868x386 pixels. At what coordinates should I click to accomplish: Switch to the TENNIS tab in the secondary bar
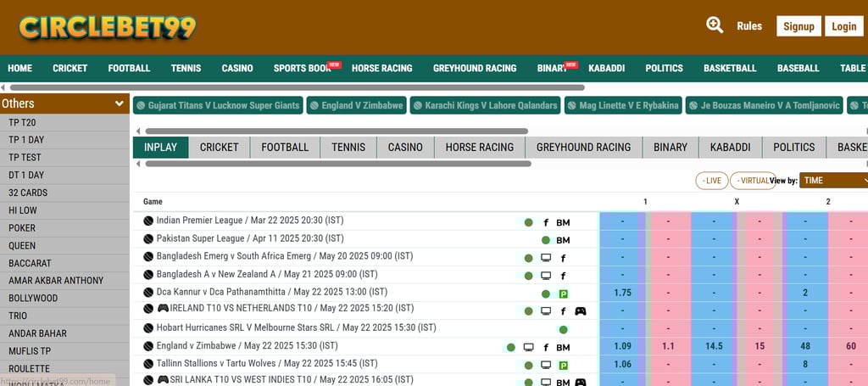pos(348,148)
